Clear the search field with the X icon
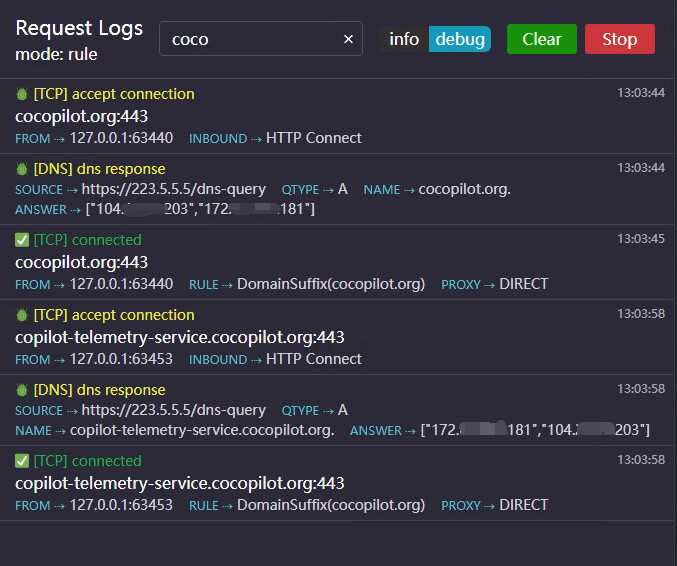677x566 pixels. (348, 39)
